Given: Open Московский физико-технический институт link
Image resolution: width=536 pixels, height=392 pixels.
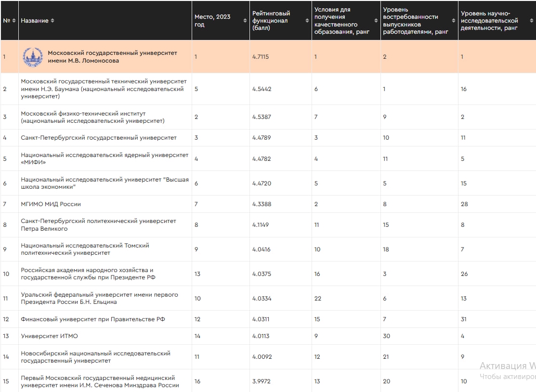Looking at the screenshot, I should (x=92, y=117).
